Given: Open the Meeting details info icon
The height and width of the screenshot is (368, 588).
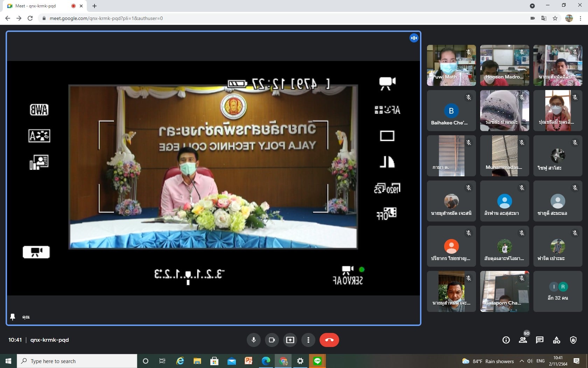Looking at the screenshot, I should click(x=506, y=340).
